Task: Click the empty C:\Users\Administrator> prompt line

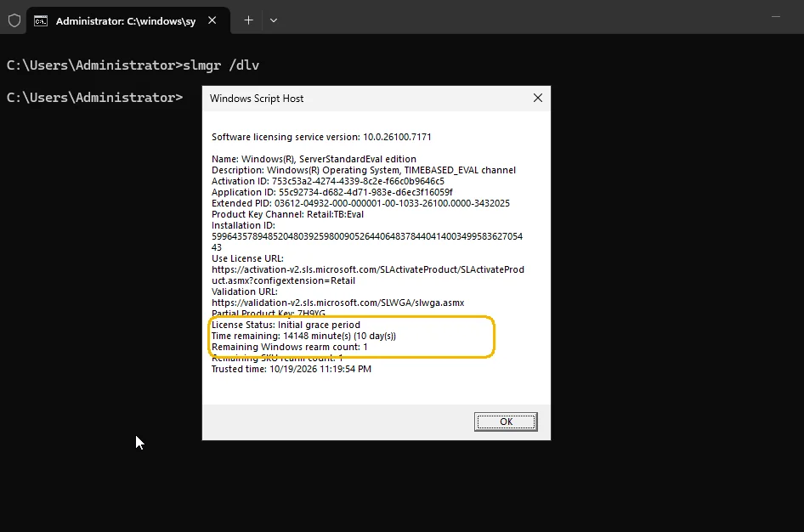Action: point(95,98)
